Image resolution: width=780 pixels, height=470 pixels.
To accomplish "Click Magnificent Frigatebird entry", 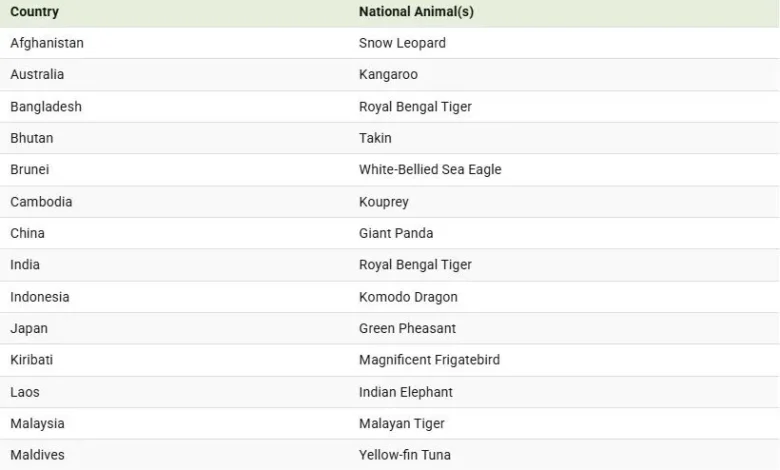I will tap(429, 360).
